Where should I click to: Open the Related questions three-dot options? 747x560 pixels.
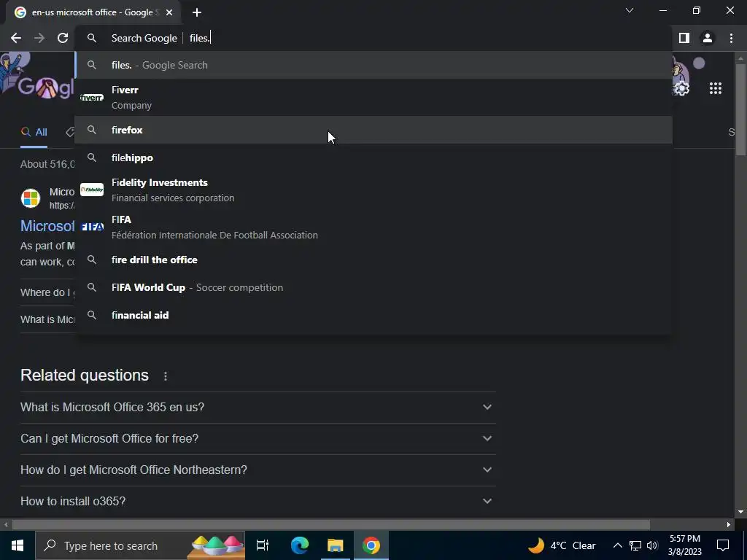[166, 376]
